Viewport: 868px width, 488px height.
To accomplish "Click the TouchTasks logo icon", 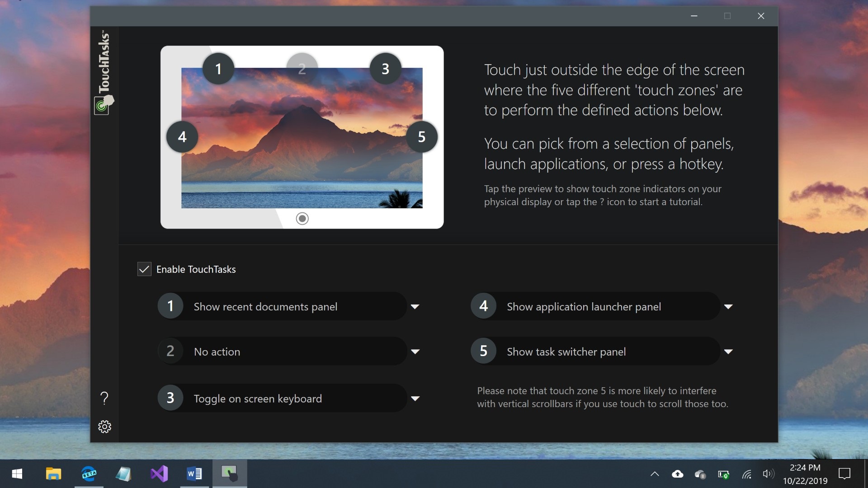I will pyautogui.click(x=104, y=105).
